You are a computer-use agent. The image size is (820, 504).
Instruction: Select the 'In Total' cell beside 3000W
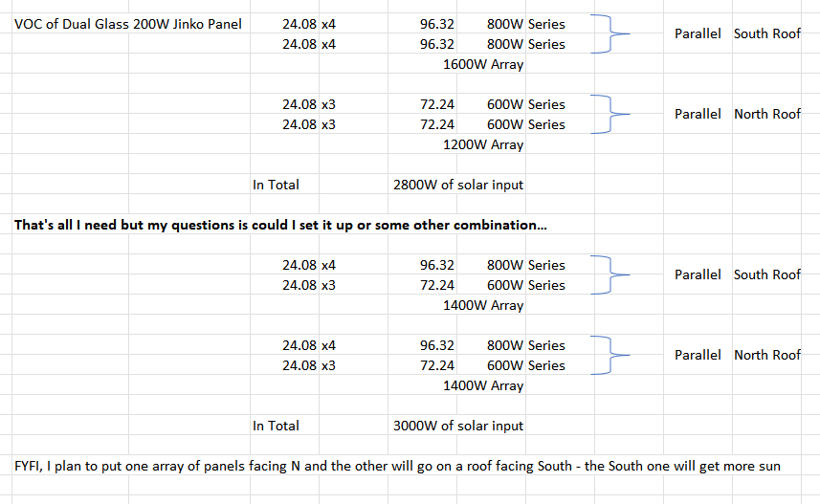276,426
